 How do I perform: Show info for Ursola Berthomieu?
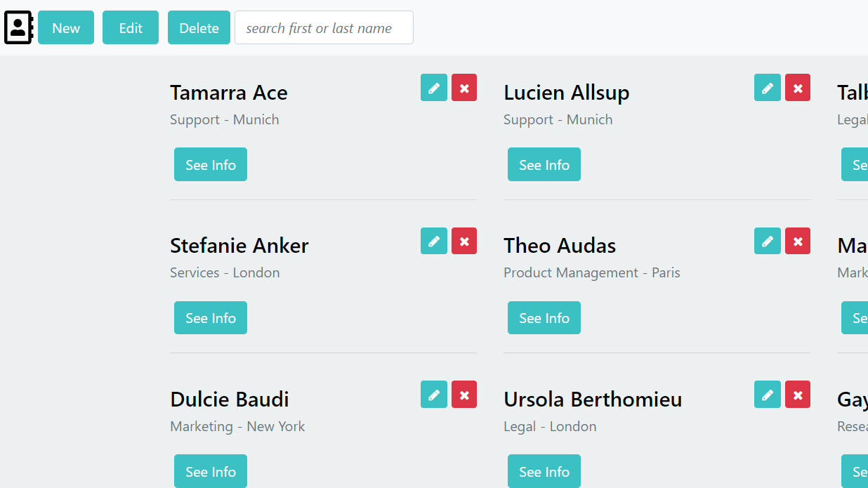point(544,471)
